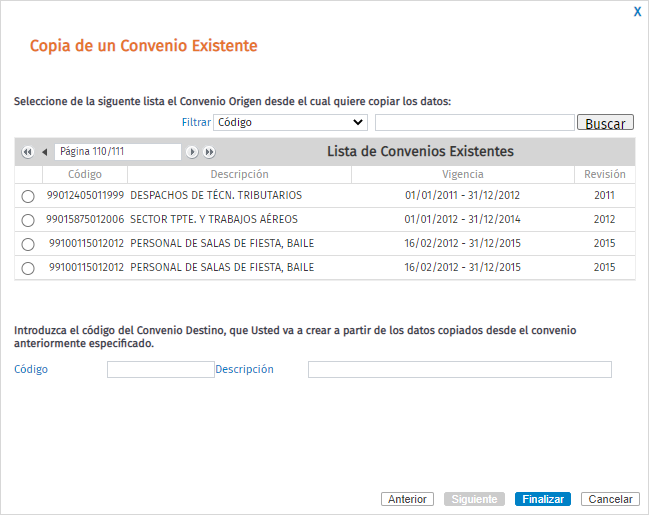
Task: Select radio for SECTOR TPTE. Y TRABAJOS AÉREOS
Action: pyautogui.click(x=28, y=220)
